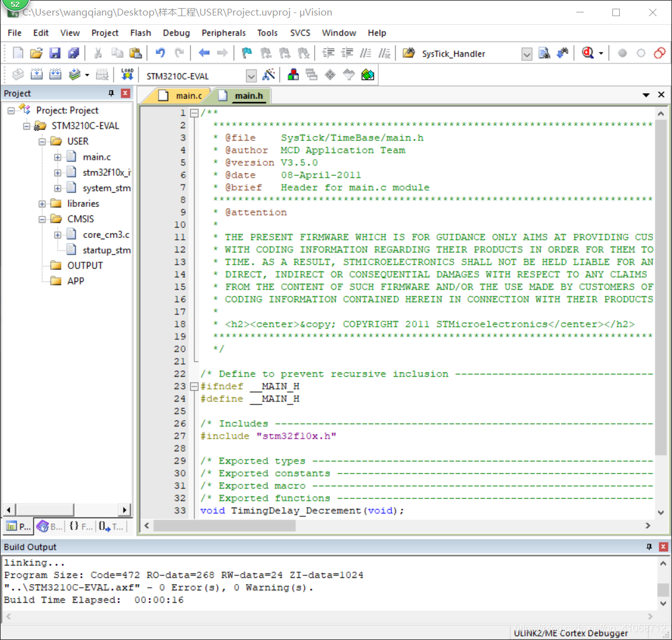Select the SysTick_Handler function field
The width and height of the screenshot is (672, 640).
point(463,53)
